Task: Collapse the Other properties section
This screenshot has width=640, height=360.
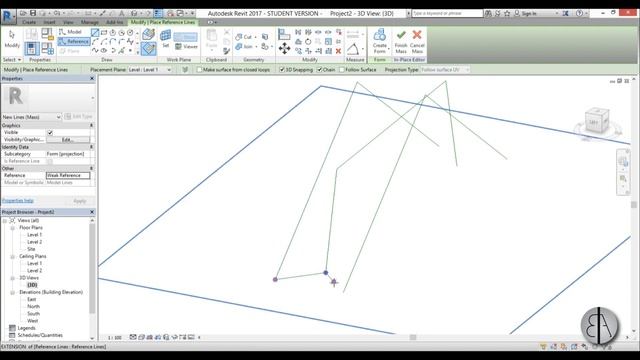Action: [91, 168]
